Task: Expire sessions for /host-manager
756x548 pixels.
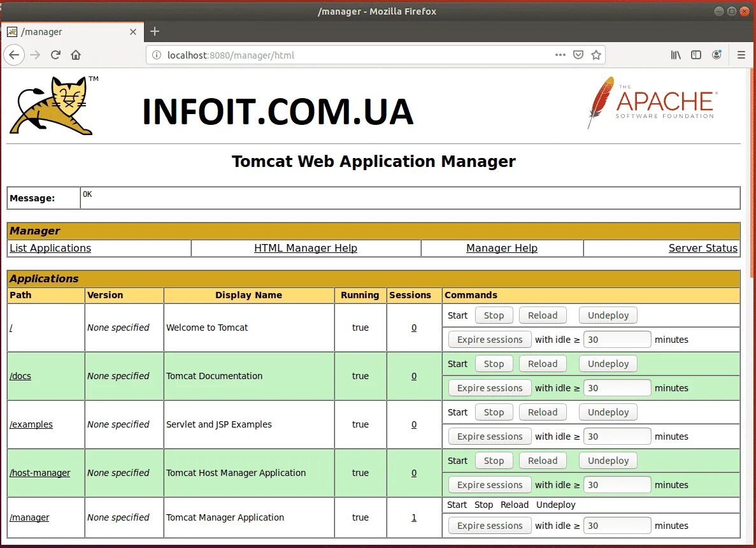Action: [x=490, y=485]
